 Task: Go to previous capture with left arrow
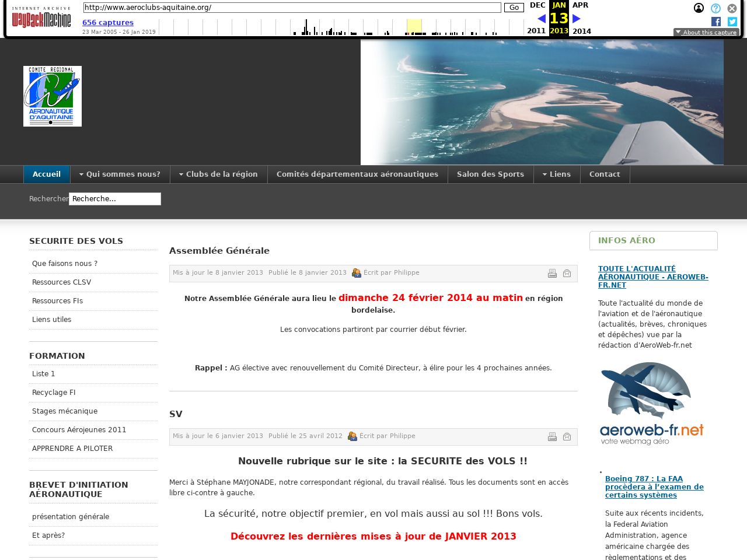coord(541,19)
